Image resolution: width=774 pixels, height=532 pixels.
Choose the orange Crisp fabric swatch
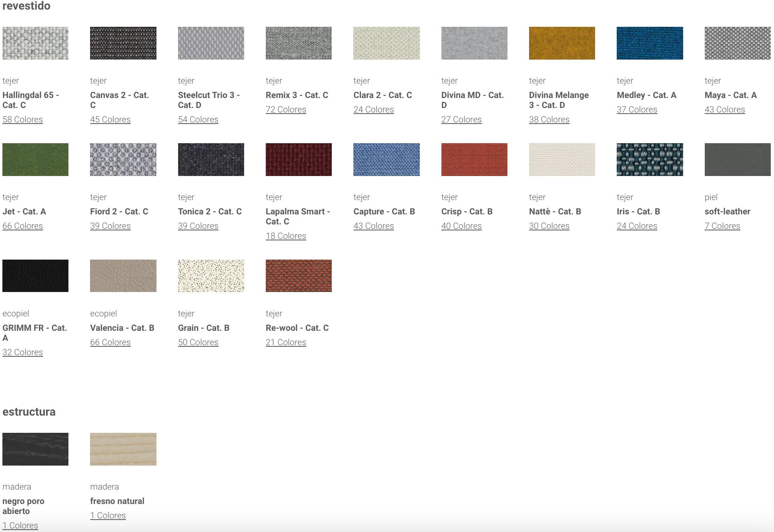click(x=474, y=160)
